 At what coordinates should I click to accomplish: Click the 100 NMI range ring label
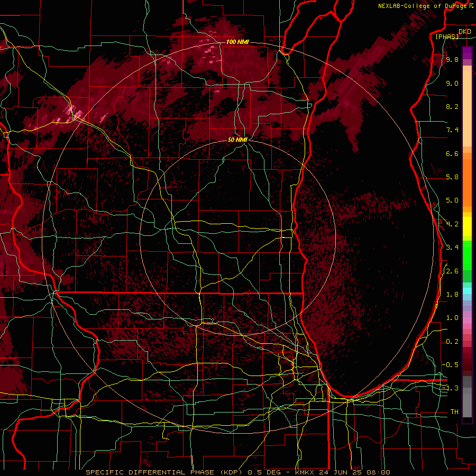click(x=237, y=42)
